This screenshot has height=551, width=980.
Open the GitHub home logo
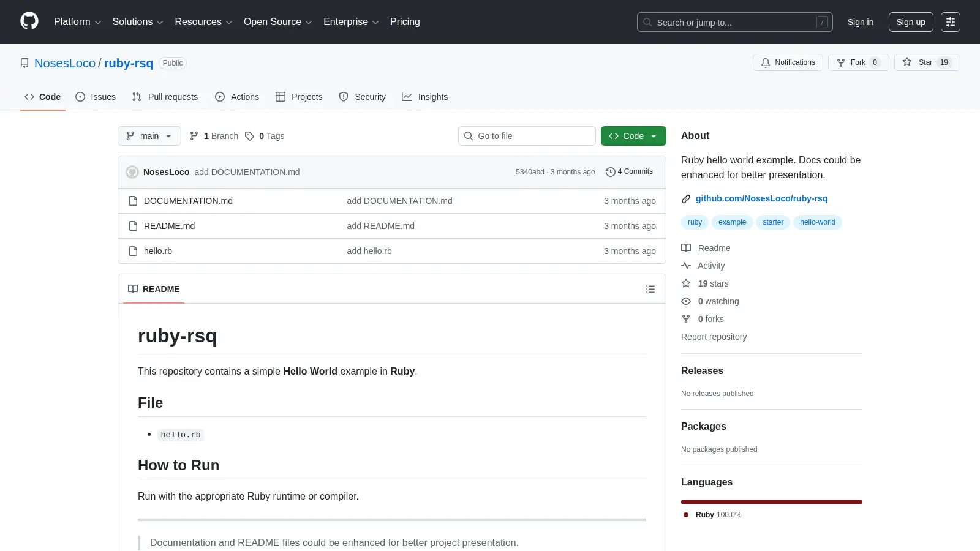29,21
